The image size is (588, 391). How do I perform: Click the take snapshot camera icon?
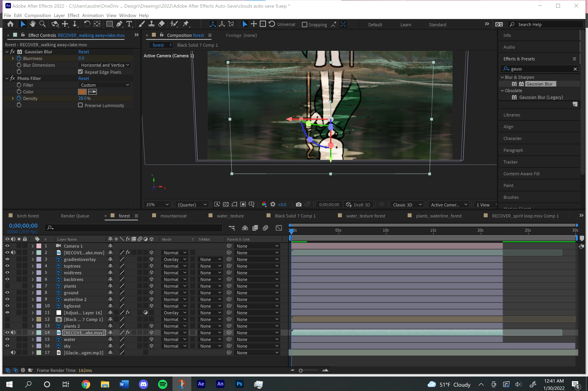298,205
